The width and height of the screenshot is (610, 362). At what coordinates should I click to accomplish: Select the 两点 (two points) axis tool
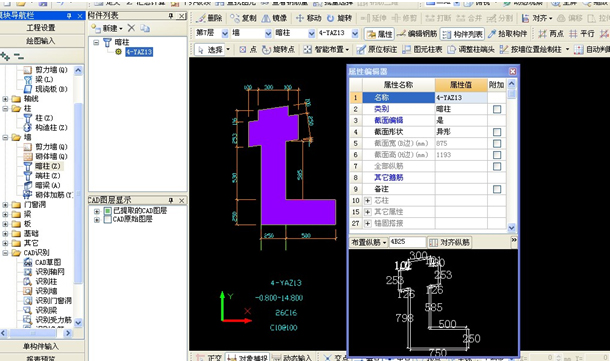(x=550, y=34)
